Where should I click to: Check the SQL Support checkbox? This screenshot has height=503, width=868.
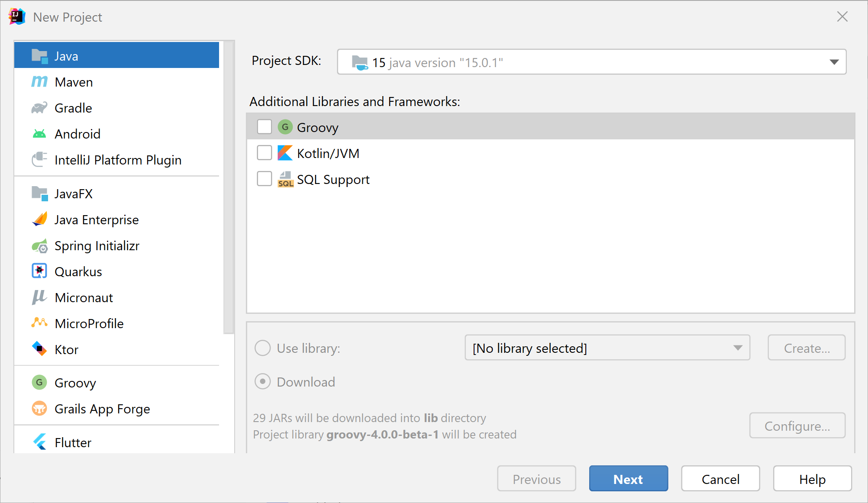pos(265,179)
